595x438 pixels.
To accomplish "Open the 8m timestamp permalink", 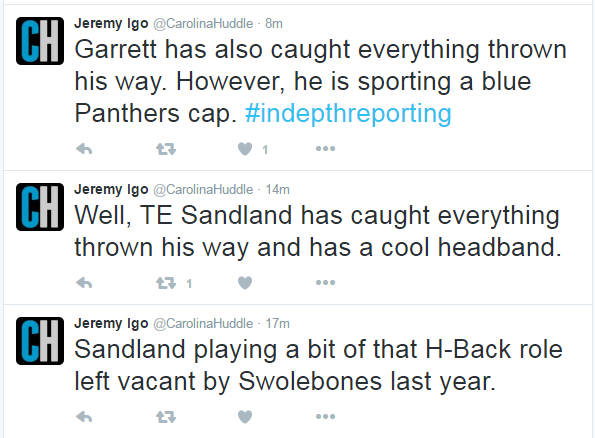I will [274, 24].
